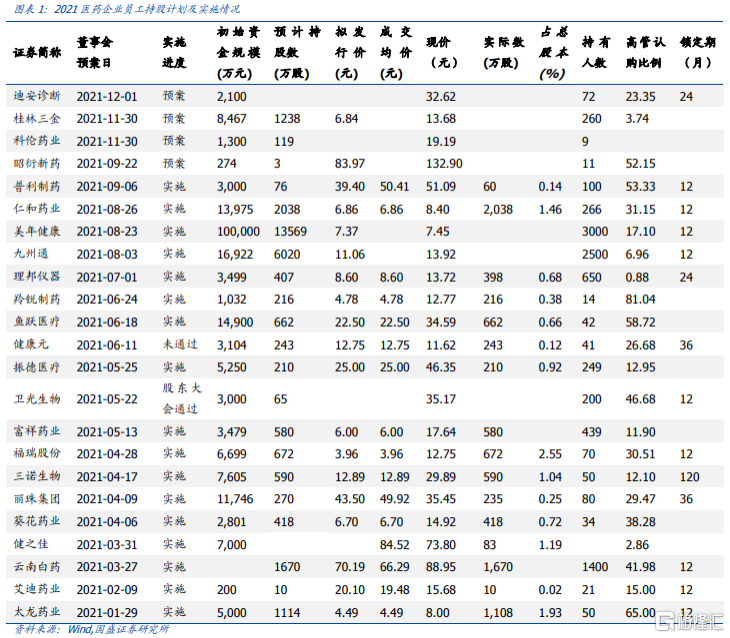Click the 九州通 company name
The width and height of the screenshot is (730, 638).
tap(31, 254)
